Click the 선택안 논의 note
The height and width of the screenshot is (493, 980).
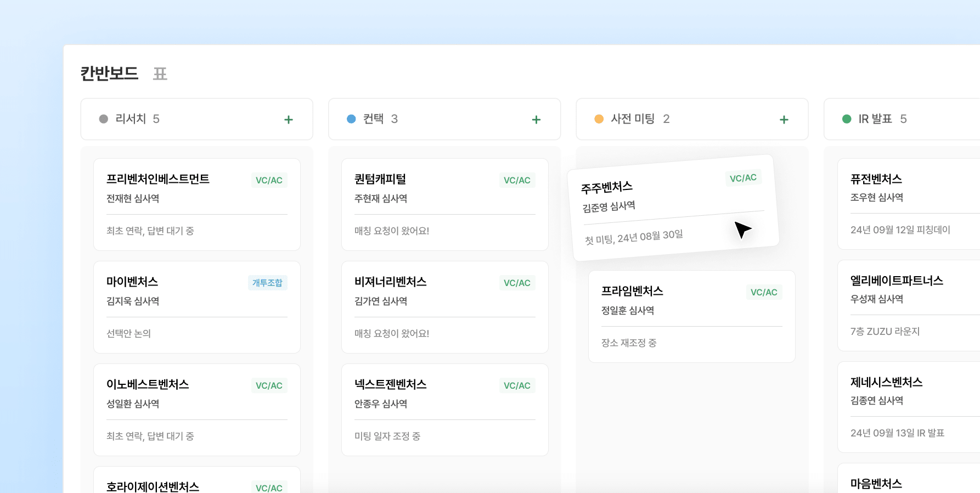tap(128, 334)
